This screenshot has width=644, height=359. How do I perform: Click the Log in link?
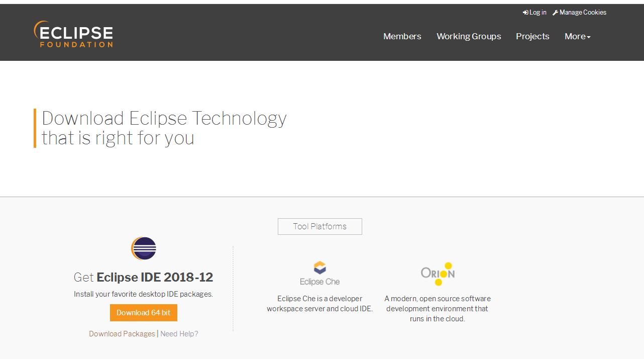[536, 12]
